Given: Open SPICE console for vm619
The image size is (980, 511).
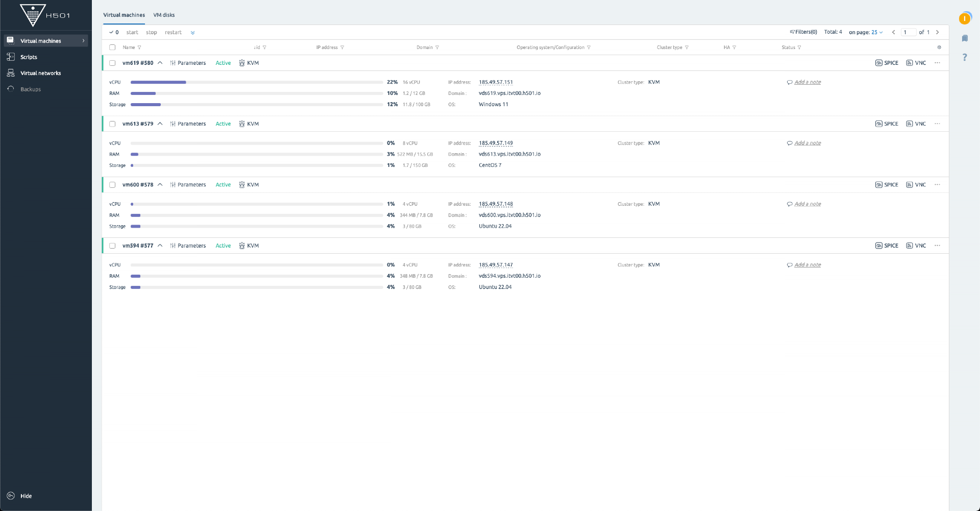Looking at the screenshot, I should tap(887, 63).
